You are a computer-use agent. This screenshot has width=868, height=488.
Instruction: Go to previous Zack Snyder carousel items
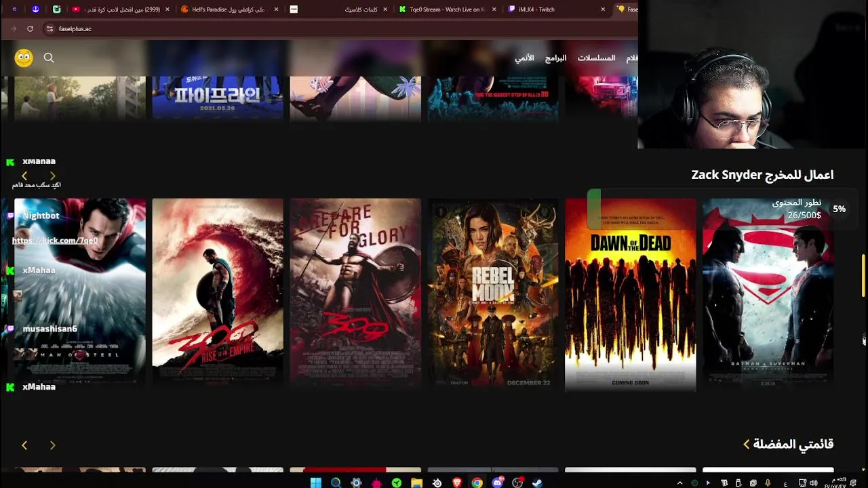coord(24,176)
